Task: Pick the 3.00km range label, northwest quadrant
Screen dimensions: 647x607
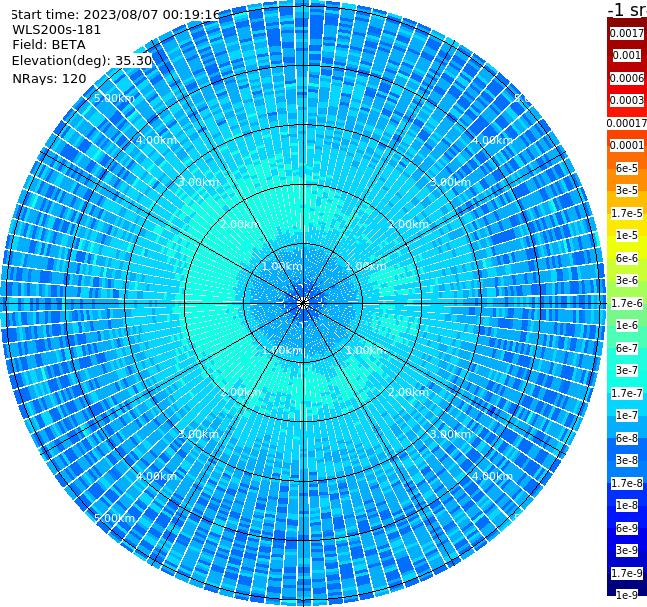Action: [198, 182]
